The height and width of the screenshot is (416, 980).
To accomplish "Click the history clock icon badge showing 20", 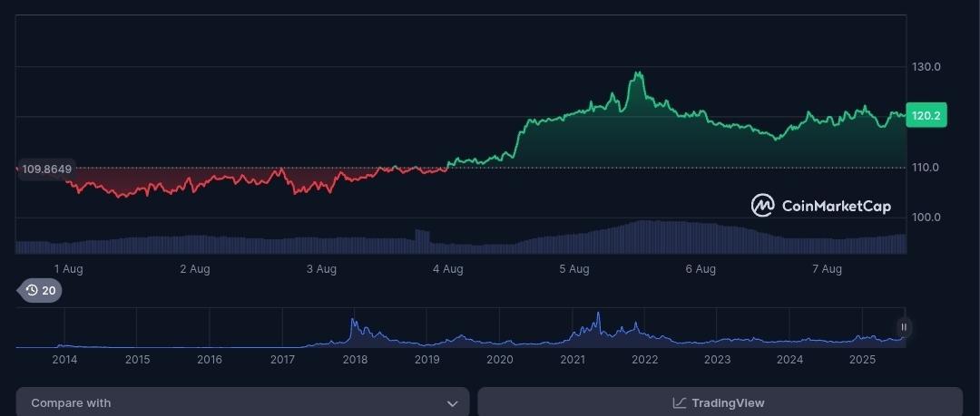I will pos(40,291).
